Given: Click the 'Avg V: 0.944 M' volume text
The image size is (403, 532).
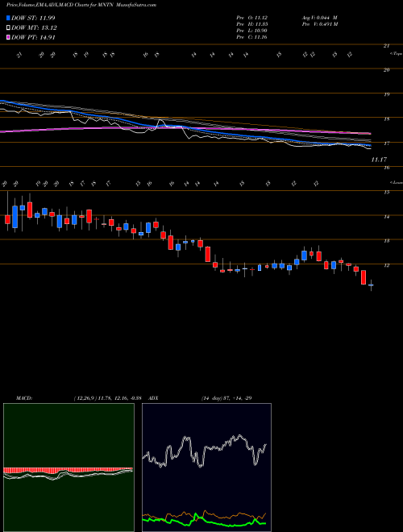Looking at the screenshot, I should (319, 18).
